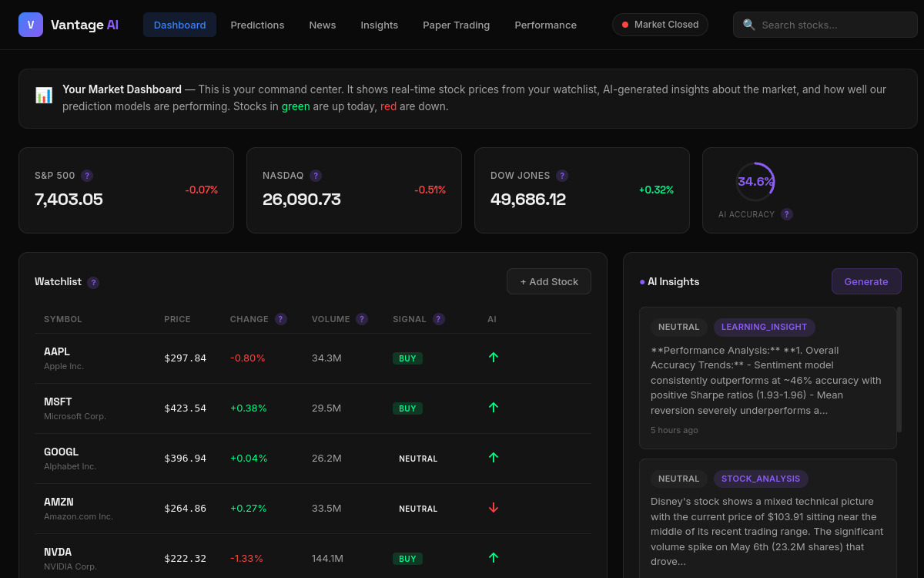Go to the Insights tab
This screenshot has height=578, width=924.
380,25
